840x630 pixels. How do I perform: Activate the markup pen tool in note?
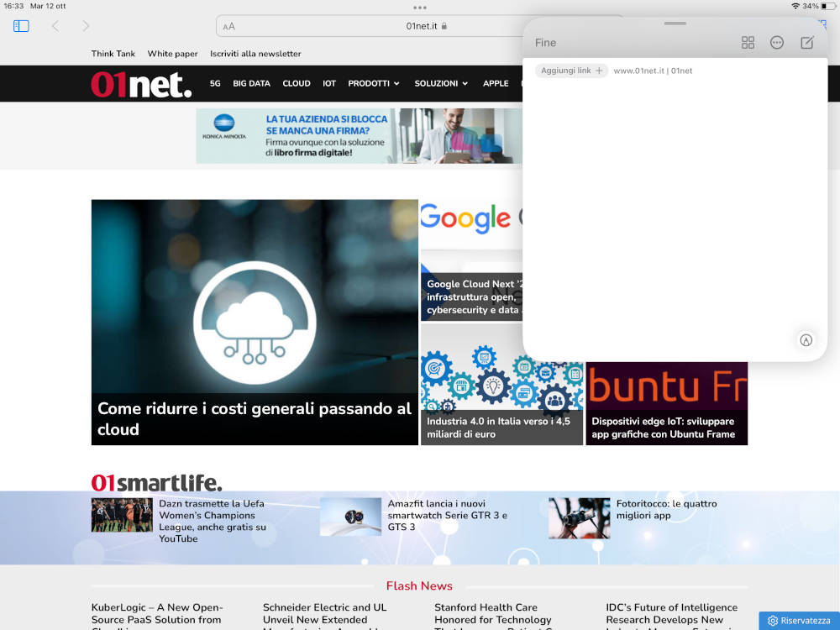coord(806,340)
